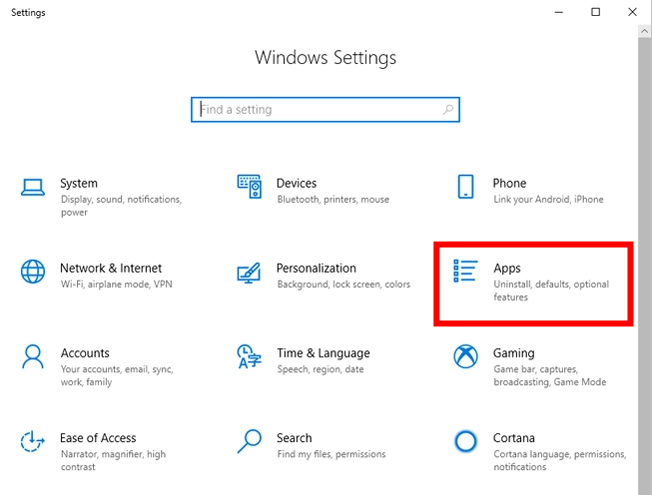Open Network & Internet heading
Viewport: 652px width, 495px height.
pos(111,268)
